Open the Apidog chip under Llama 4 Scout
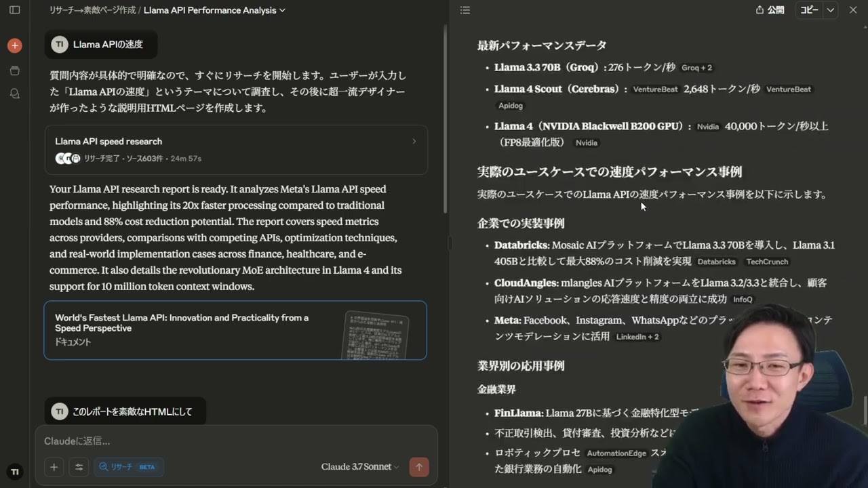Viewport: 868px width, 488px height. pos(511,106)
